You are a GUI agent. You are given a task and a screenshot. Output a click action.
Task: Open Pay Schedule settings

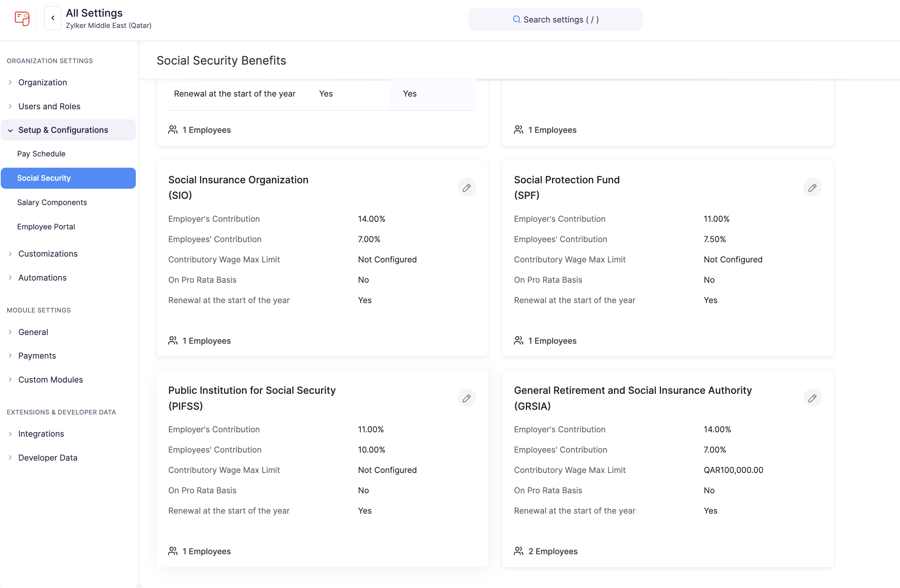tap(41, 154)
